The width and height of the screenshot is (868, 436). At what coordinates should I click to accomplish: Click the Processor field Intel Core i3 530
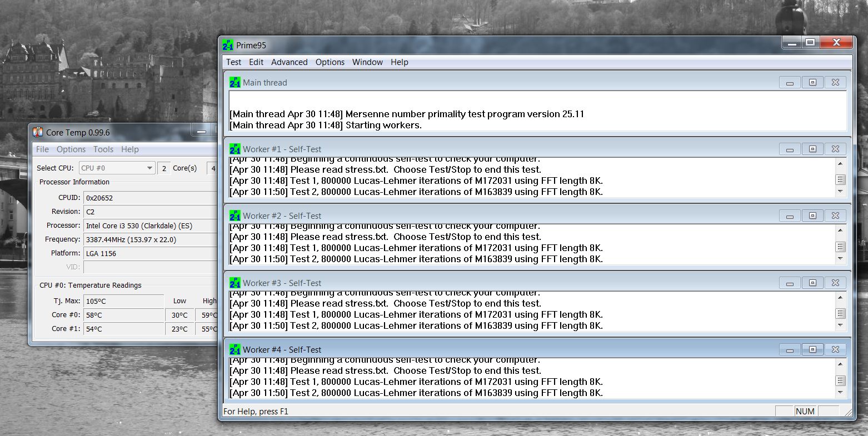150,225
